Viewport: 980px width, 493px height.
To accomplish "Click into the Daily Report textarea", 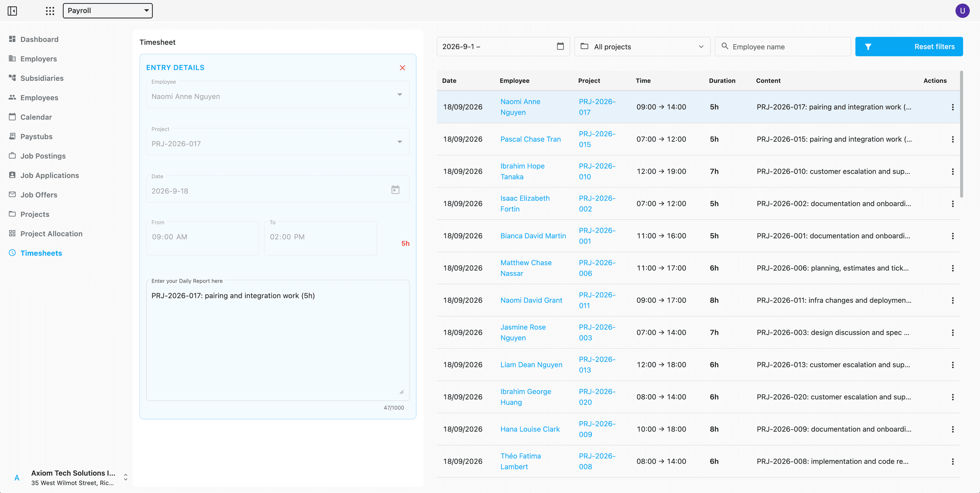I will [278, 340].
